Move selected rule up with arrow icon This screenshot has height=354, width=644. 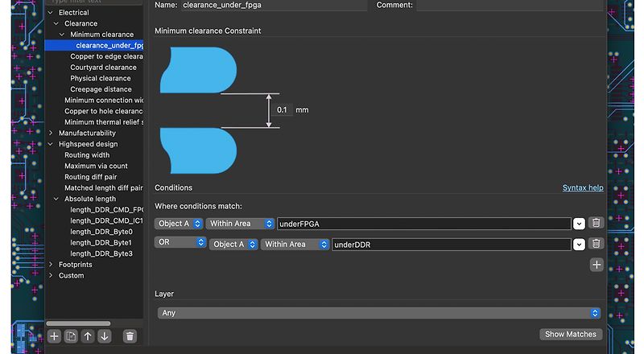point(88,336)
